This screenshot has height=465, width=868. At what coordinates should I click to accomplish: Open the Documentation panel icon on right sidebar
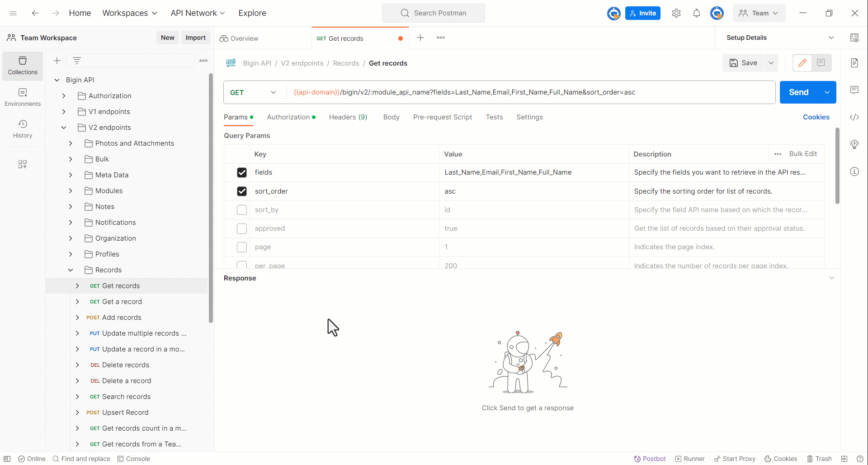point(854,62)
